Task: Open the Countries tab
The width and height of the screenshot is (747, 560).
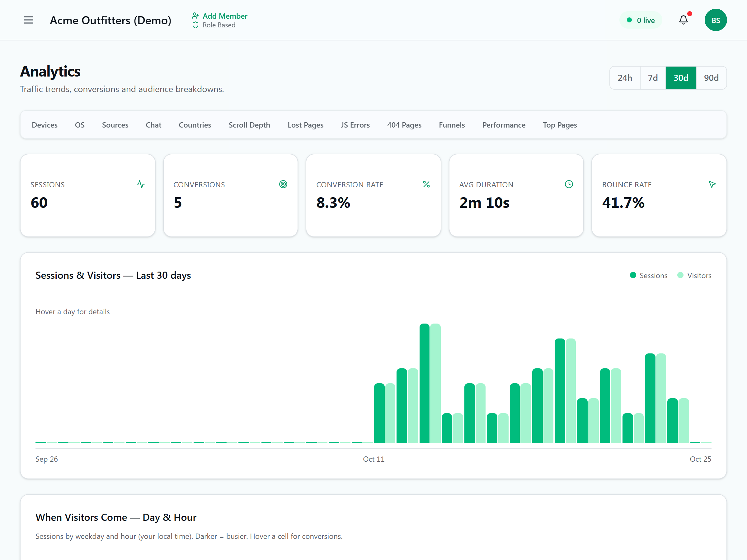Action: (195, 125)
